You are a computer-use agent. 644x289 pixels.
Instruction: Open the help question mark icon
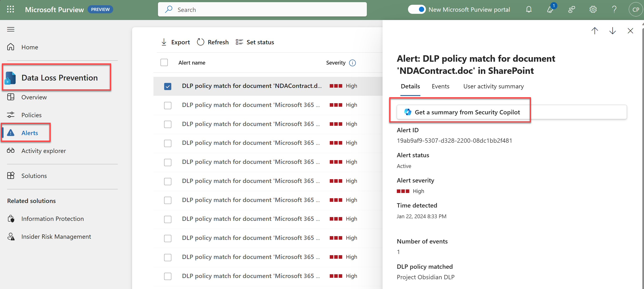pos(614,10)
